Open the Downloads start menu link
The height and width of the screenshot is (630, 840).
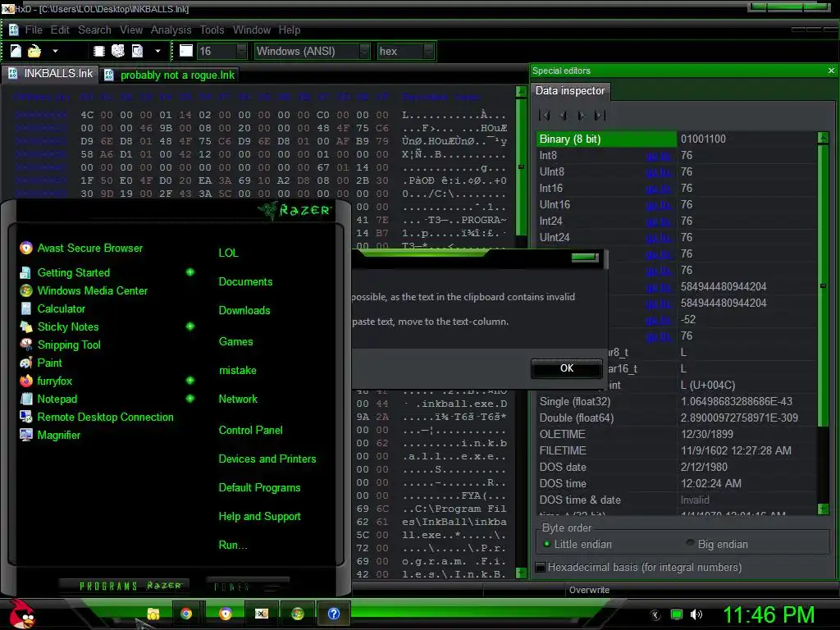[x=244, y=311]
